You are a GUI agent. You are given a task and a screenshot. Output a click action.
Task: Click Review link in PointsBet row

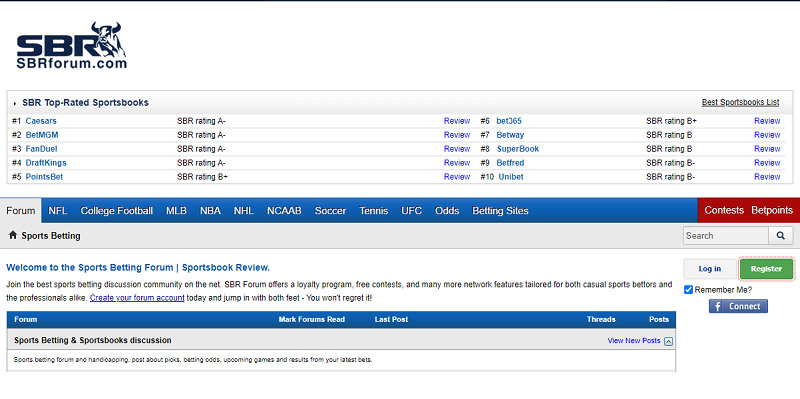457,177
